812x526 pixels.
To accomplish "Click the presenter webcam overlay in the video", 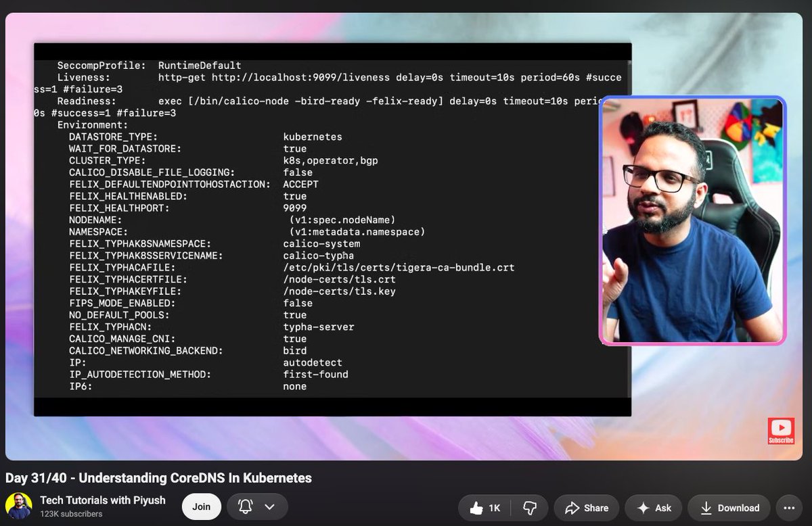I will (x=692, y=221).
